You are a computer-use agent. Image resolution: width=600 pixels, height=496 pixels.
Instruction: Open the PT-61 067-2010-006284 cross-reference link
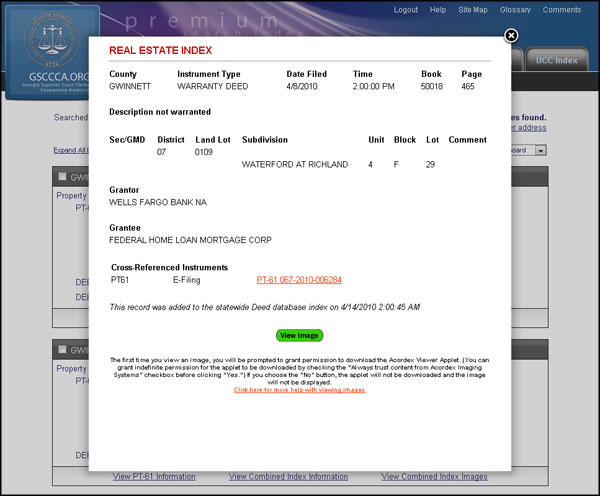pyautogui.click(x=299, y=280)
